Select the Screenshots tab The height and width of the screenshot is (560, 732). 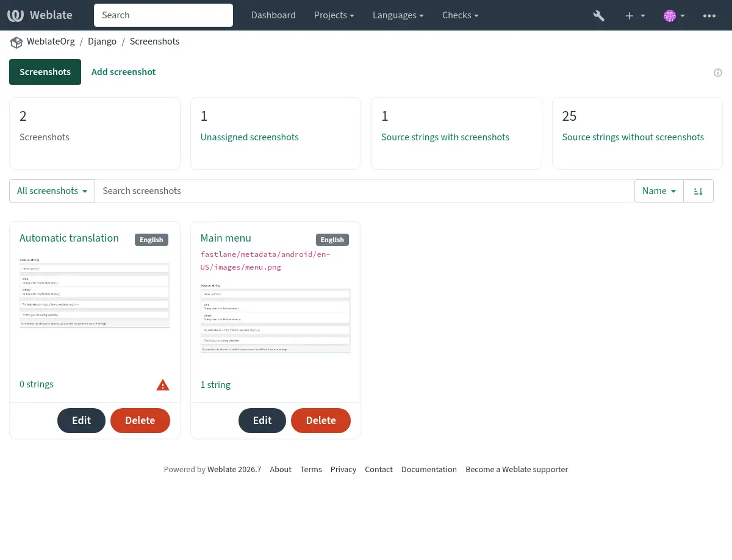45,72
